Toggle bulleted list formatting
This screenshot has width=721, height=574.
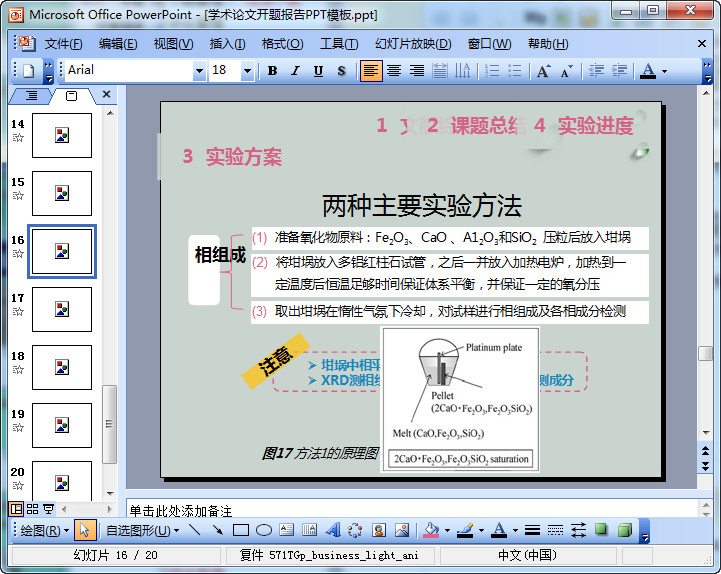(515, 71)
